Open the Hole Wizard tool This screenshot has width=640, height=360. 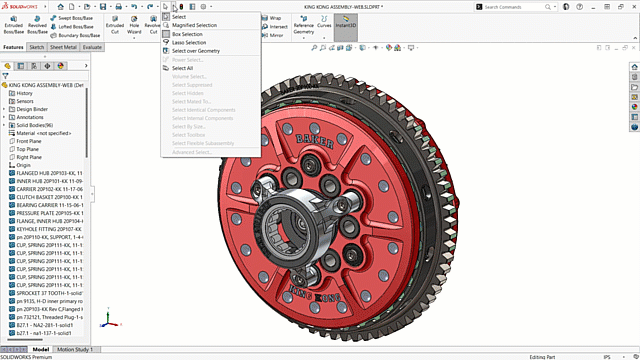[134, 25]
